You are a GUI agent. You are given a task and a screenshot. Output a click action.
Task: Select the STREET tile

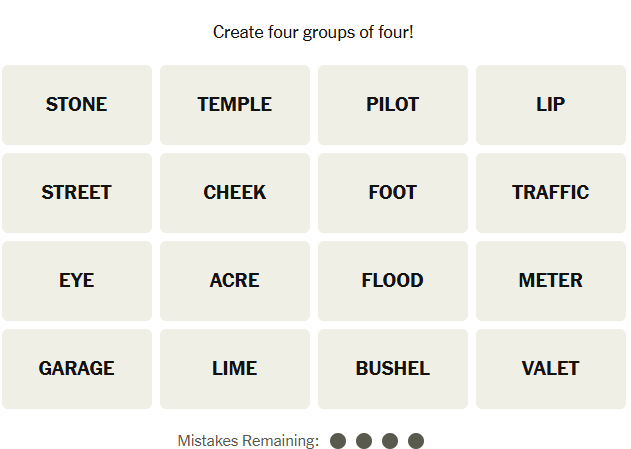(x=77, y=193)
